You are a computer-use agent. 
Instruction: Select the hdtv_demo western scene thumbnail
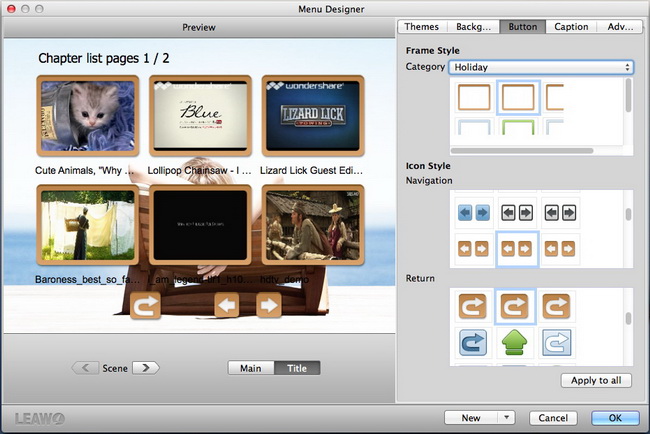313,225
